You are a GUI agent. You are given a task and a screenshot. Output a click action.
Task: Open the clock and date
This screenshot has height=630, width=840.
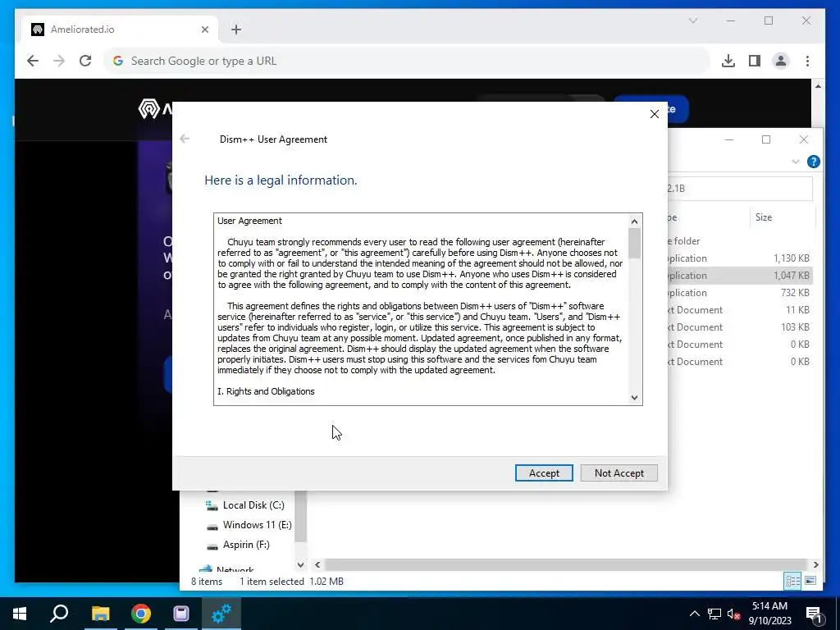(769, 614)
